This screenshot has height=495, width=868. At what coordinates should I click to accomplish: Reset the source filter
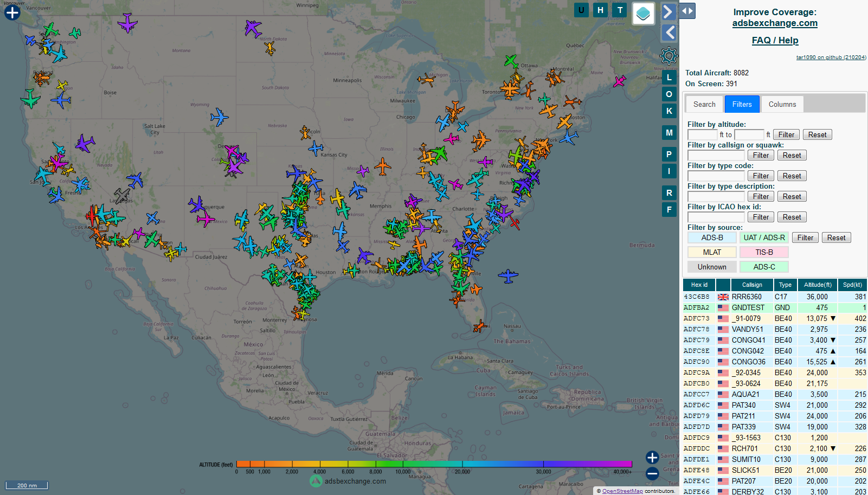point(836,237)
